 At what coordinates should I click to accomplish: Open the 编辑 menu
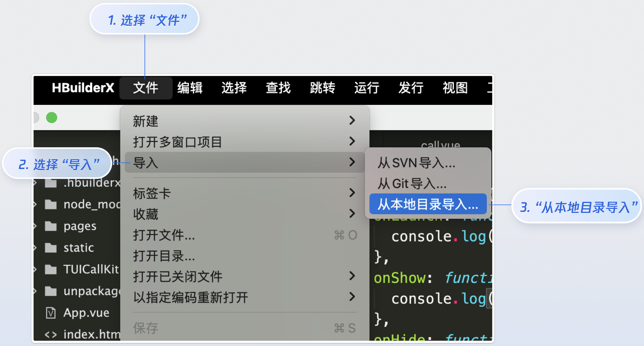tap(190, 88)
